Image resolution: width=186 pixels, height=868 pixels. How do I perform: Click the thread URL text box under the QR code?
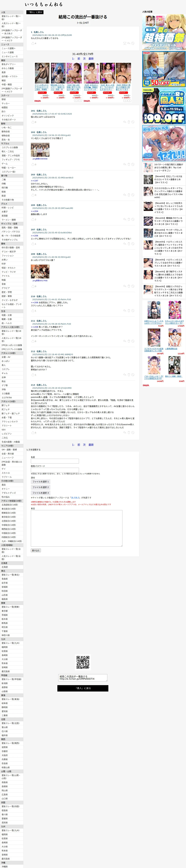[x=83, y=678]
